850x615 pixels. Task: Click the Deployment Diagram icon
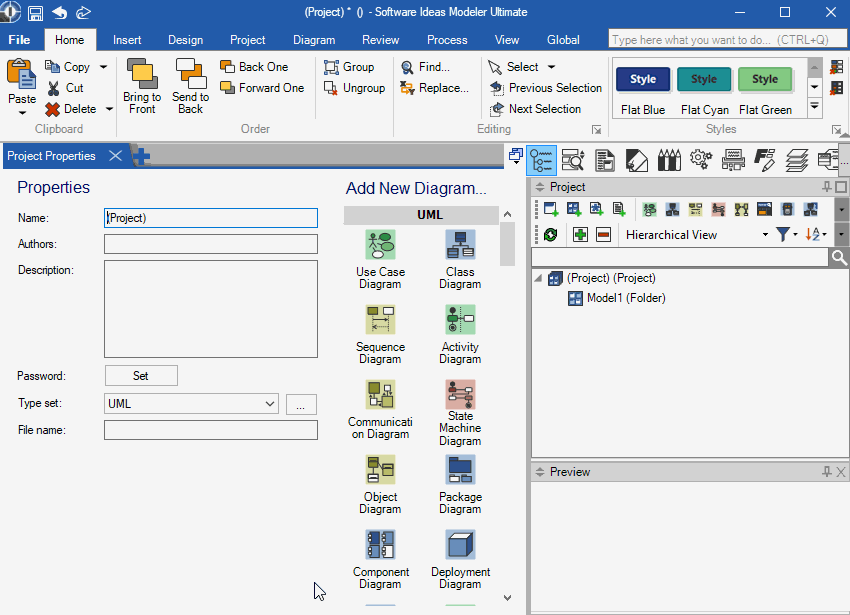(460, 546)
